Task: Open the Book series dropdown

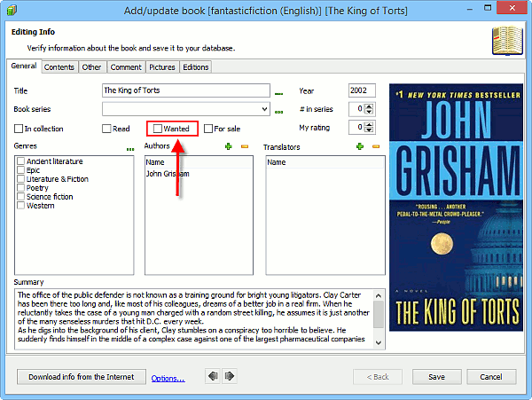Action: (264, 109)
